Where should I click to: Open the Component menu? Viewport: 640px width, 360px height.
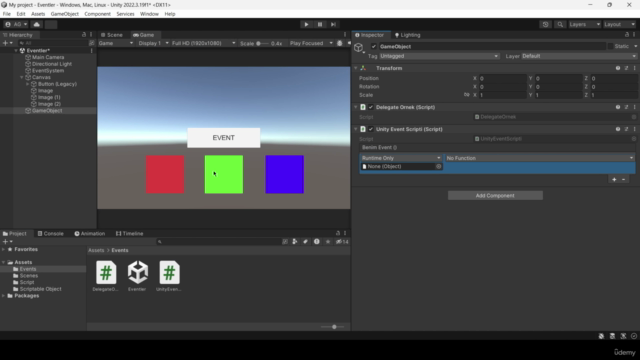pos(97,14)
